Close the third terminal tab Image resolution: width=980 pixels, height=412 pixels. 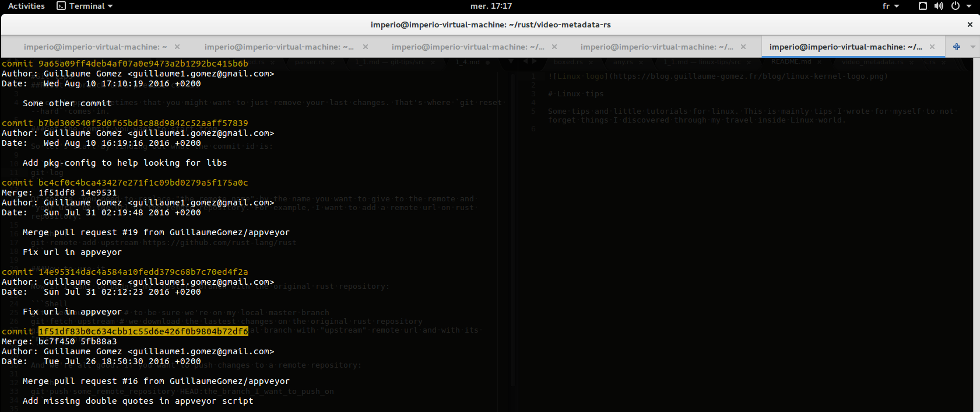pyautogui.click(x=554, y=47)
